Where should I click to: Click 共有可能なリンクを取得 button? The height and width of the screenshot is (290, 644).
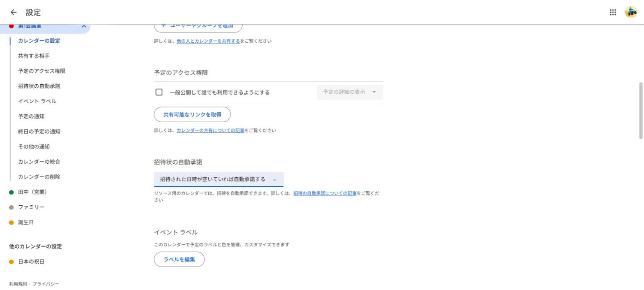click(x=192, y=114)
